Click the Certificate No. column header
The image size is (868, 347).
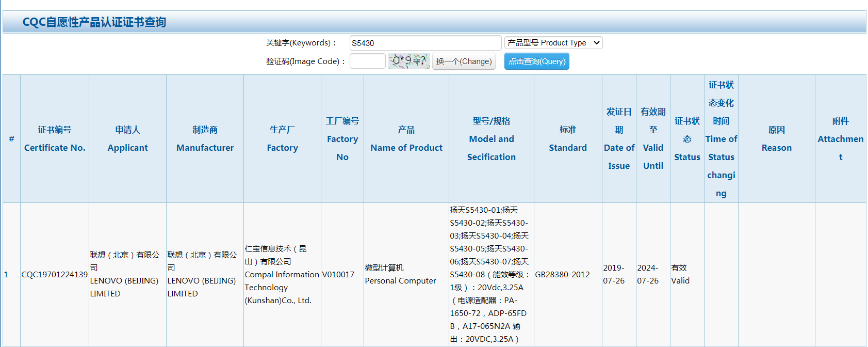[55, 138]
